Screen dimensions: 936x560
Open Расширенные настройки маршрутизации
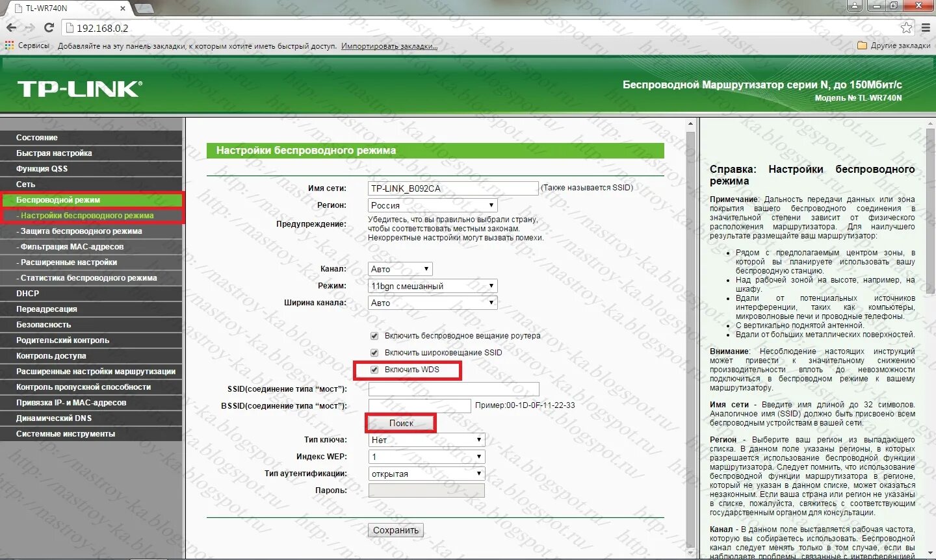(91, 372)
